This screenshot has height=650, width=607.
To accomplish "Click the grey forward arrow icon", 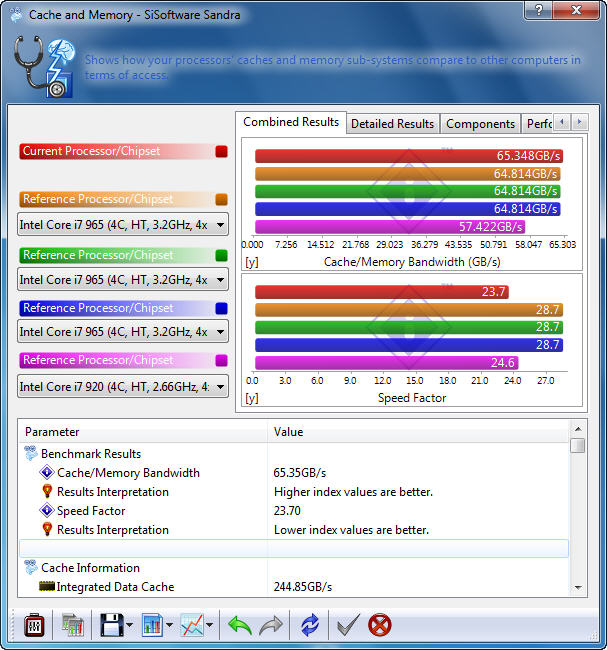I will [271, 625].
